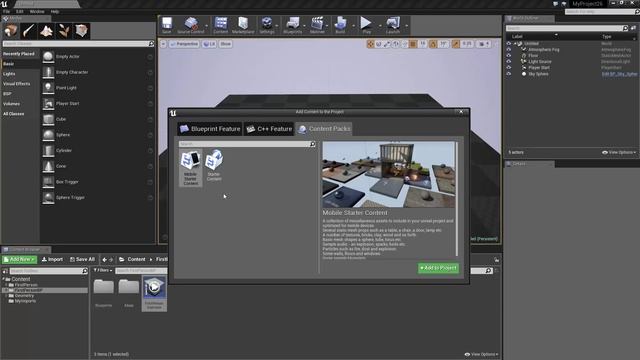
Task: Click the Empty Character icon
Action: click(48, 72)
